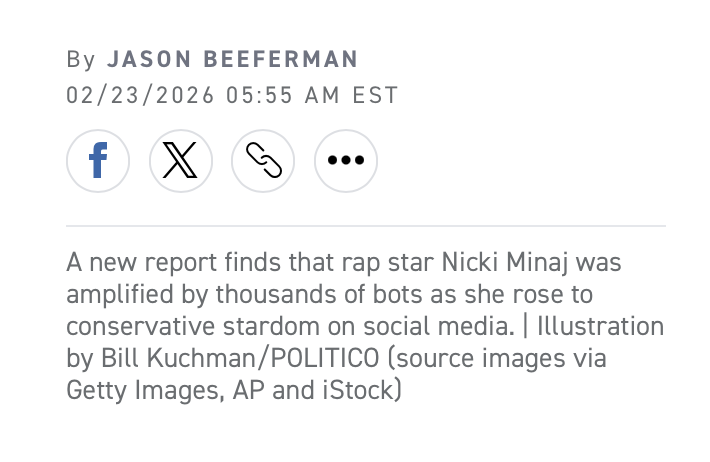Click the "BEEFERMAN" surname in the byline
This screenshot has width=710, height=462.
(x=281, y=59)
